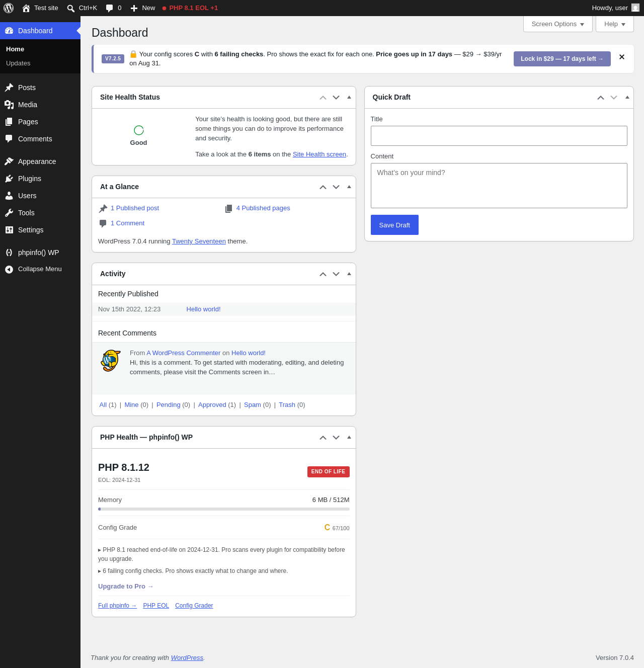Click the Upgrade to Pro link
The image size is (644, 668).
click(126, 587)
